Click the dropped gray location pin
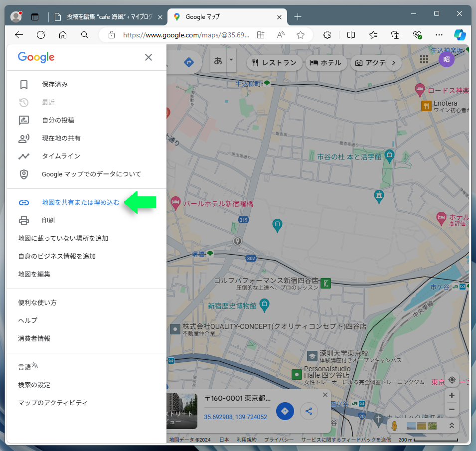The width and height of the screenshot is (476, 451). [x=237, y=241]
